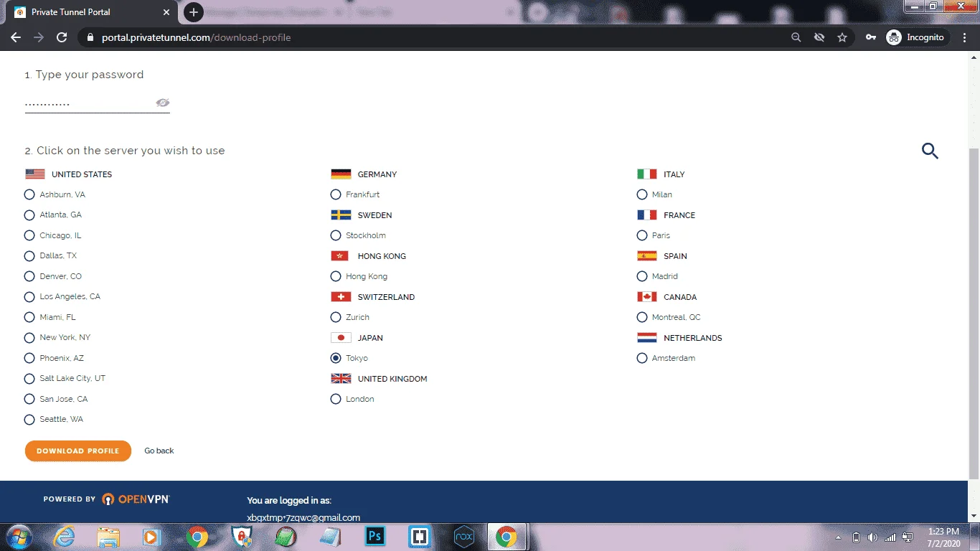
Task: Click the page vertical scrollbar
Action: (974, 312)
